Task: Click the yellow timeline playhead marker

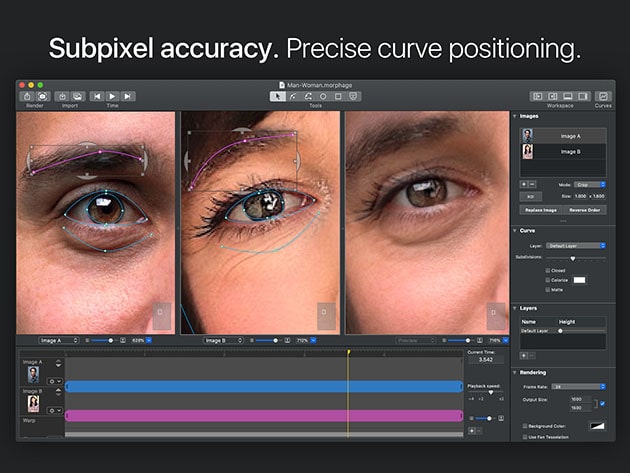Action: point(349,352)
